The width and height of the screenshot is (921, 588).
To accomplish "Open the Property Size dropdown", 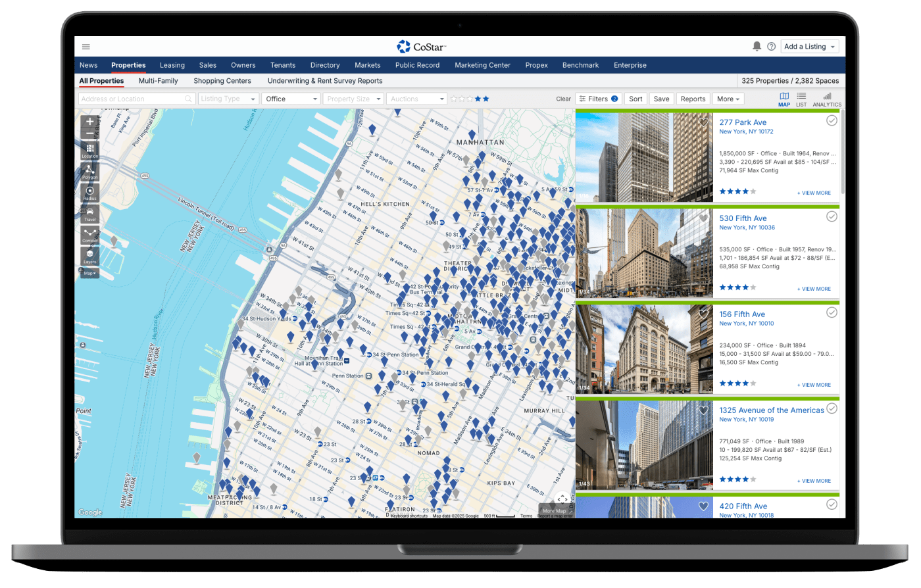I will click(x=354, y=99).
